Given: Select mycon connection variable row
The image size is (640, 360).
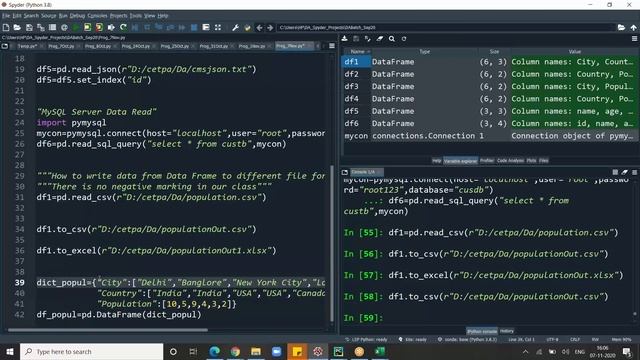Looking at the screenshot, I should click(490, 136).
